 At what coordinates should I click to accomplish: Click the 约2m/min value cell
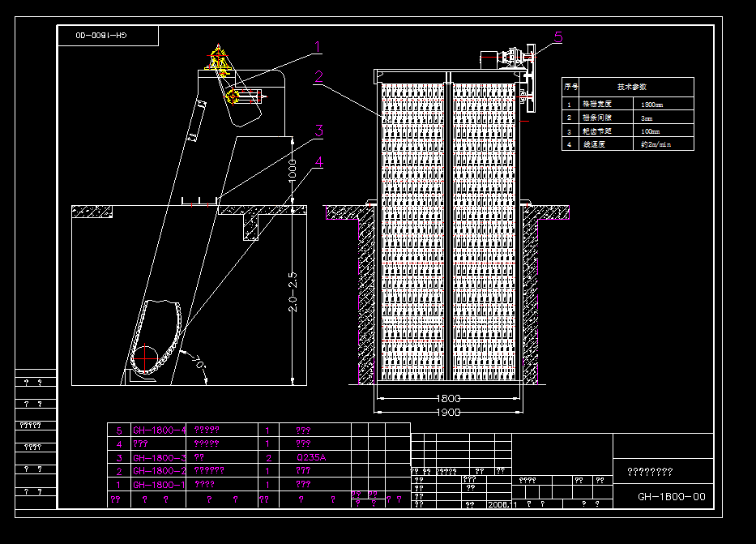tap(656, 144)
